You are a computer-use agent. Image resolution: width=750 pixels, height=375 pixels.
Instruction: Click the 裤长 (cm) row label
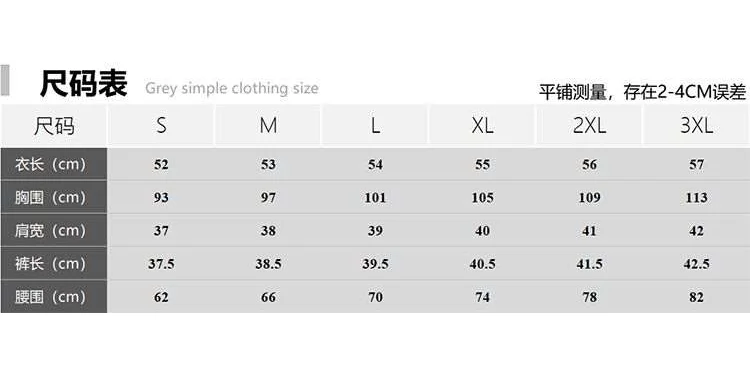(54, 264)
